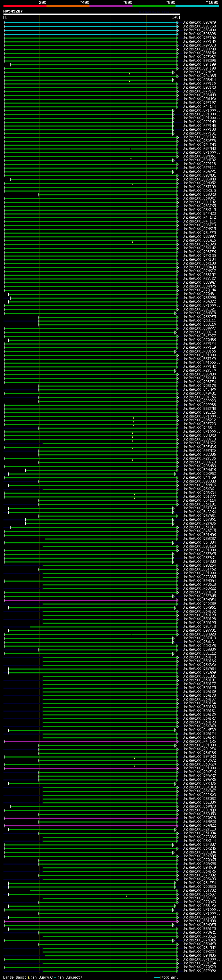Open hit UniRef100_Q2HT79
Image resolution: width=222 pixels, height=980 pixels.
[199, 592]
